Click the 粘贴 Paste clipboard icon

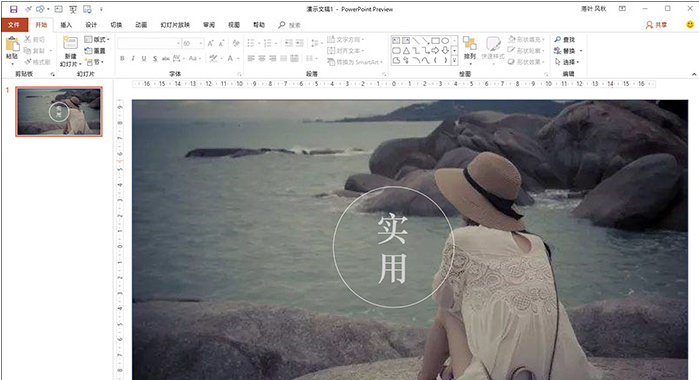[12, 44]
